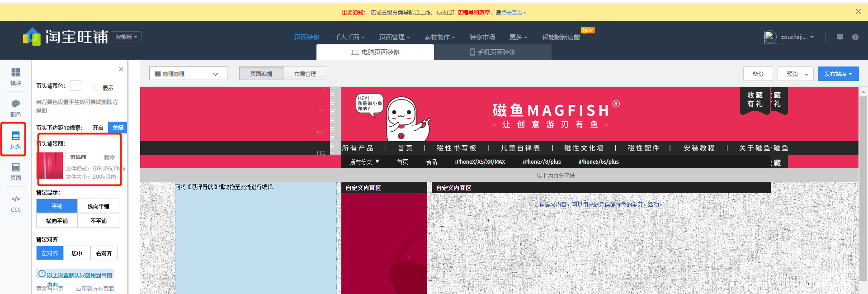Align background with 左对齐

(x=50, y=253)
